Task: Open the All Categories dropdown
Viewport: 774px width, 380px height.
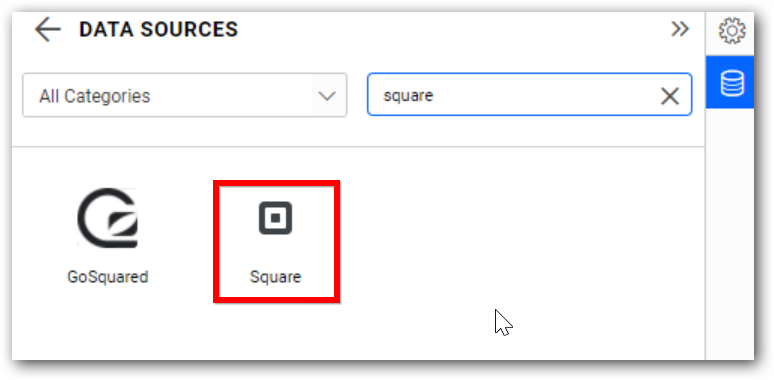Action: point(185,95)
